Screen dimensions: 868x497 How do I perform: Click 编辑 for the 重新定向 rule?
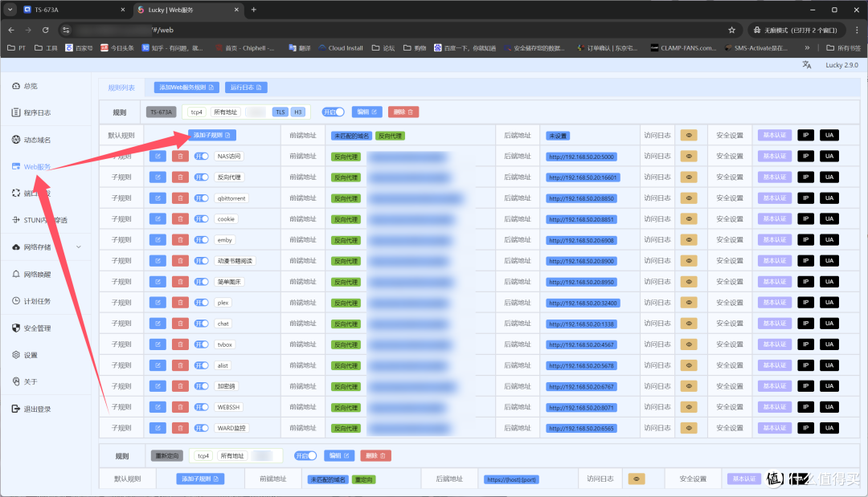click(x=339, y=456)
